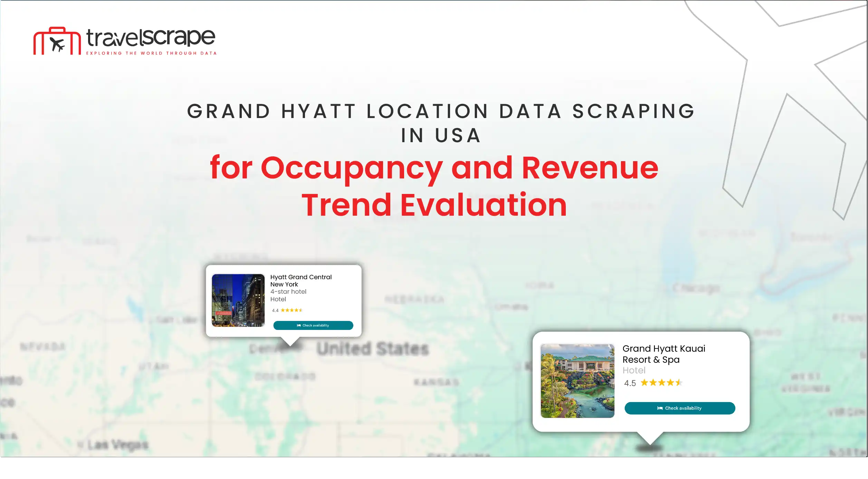Viewport: 868px width, 479px height.
Task: Click the 4.5 star rating
Action: pos(653,383)
